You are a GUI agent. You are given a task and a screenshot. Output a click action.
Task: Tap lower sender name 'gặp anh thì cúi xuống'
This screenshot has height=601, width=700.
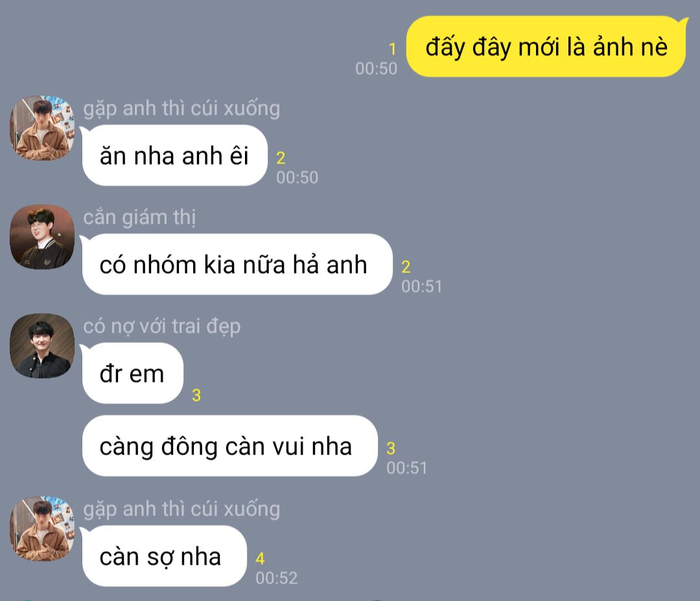coord(181,509)
